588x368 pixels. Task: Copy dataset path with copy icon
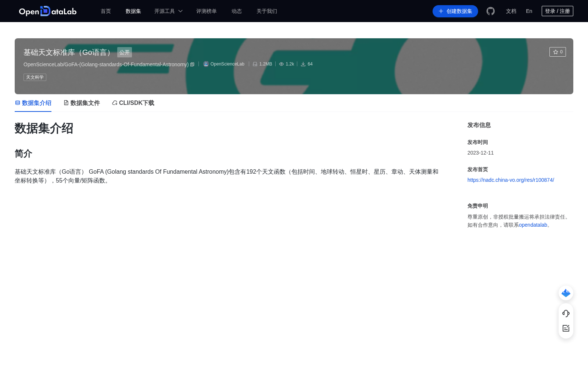192,64
